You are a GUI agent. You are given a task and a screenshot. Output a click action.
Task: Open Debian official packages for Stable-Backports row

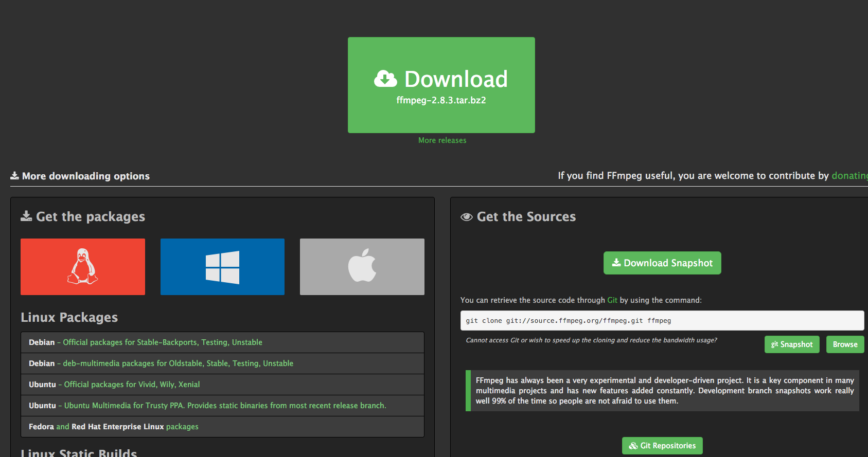(222, 342)
